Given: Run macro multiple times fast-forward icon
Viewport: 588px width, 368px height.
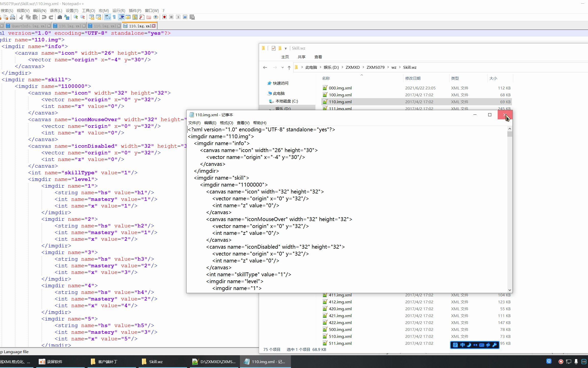Looking at the screenshot, I should [x=185, y=17].
